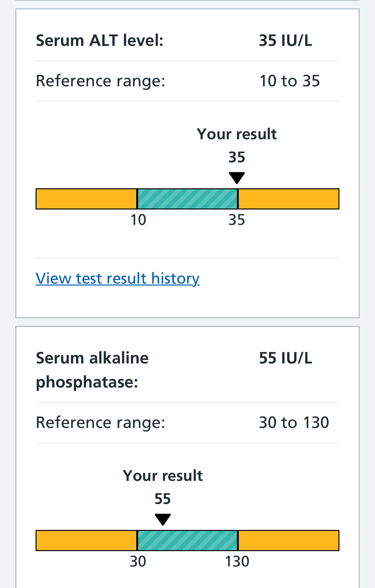Click the right orange above-range segment of ALT bar
375x588 pixels.
[288, 199]
